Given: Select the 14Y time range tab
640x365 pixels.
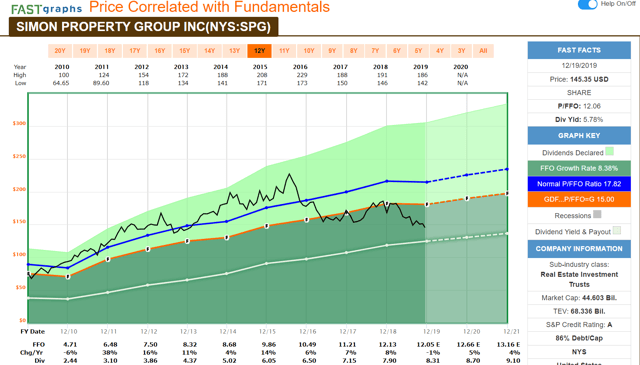Looking at the screenshot, I should (209, 51).
